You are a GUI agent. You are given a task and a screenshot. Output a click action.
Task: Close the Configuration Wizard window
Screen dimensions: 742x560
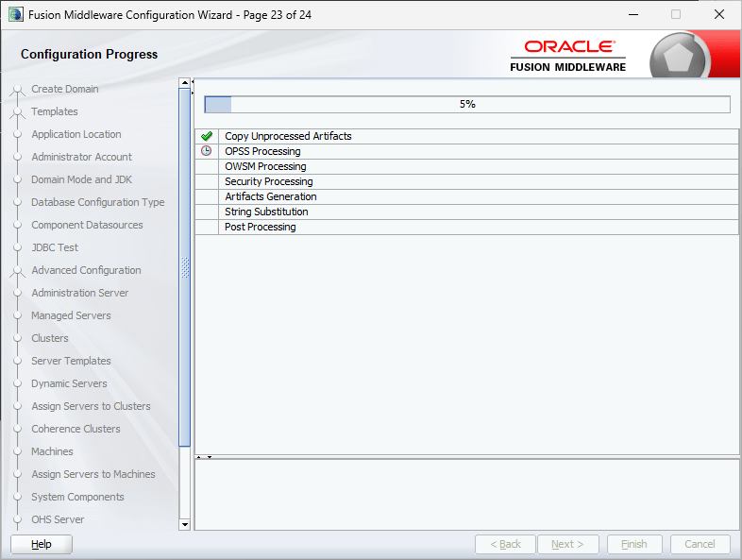click(719, 15)
